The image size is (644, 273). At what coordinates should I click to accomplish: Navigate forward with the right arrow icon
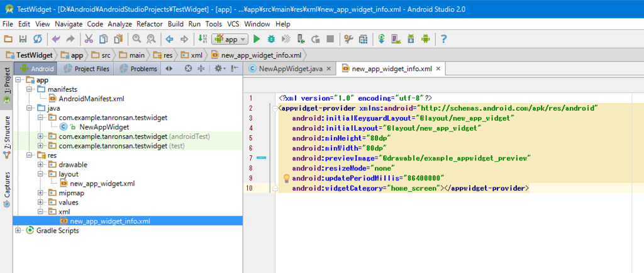tap(184, 40)
